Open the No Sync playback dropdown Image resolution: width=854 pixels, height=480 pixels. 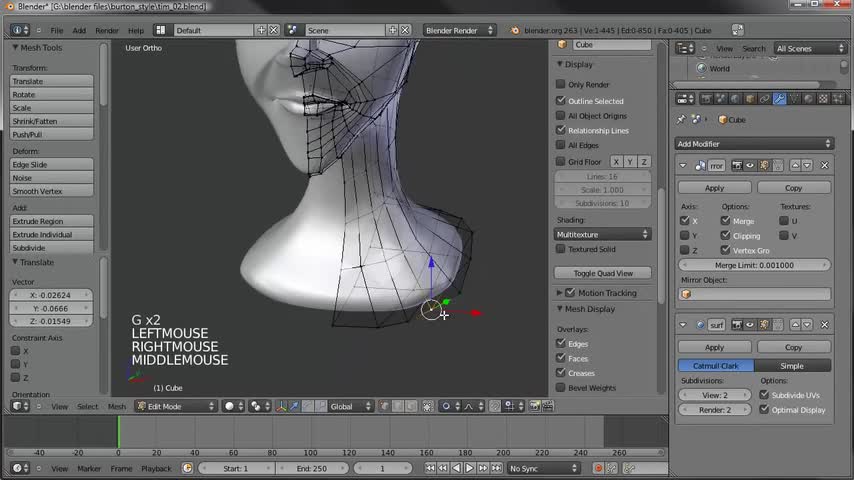coord(543,468)
